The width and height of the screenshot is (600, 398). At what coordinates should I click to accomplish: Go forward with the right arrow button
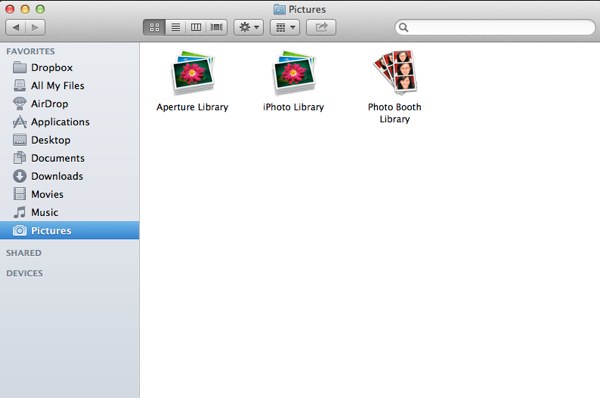[x=35, y=27]
